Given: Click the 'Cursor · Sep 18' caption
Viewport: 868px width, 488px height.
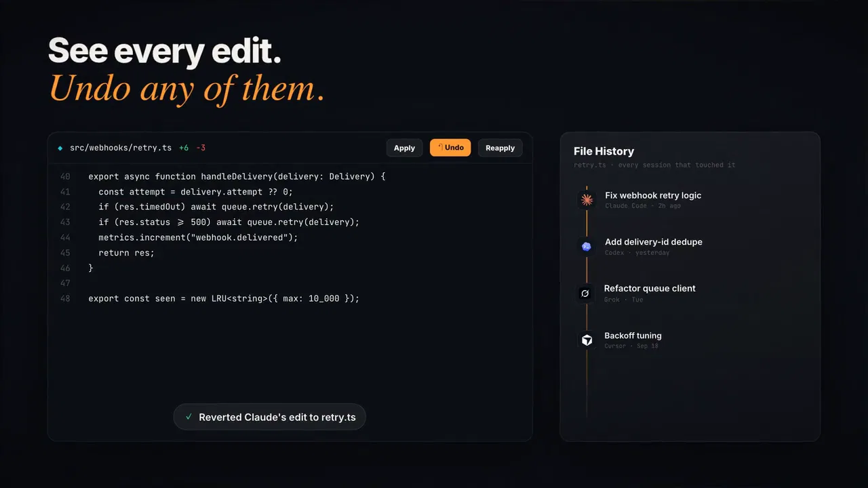Looking at the screenshot, I should tap(631, 346).
